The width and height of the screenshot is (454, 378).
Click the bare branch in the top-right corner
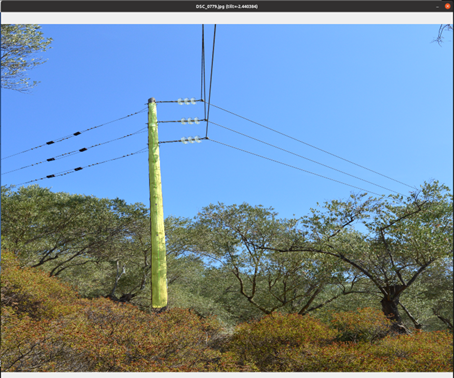pos(443,34)
